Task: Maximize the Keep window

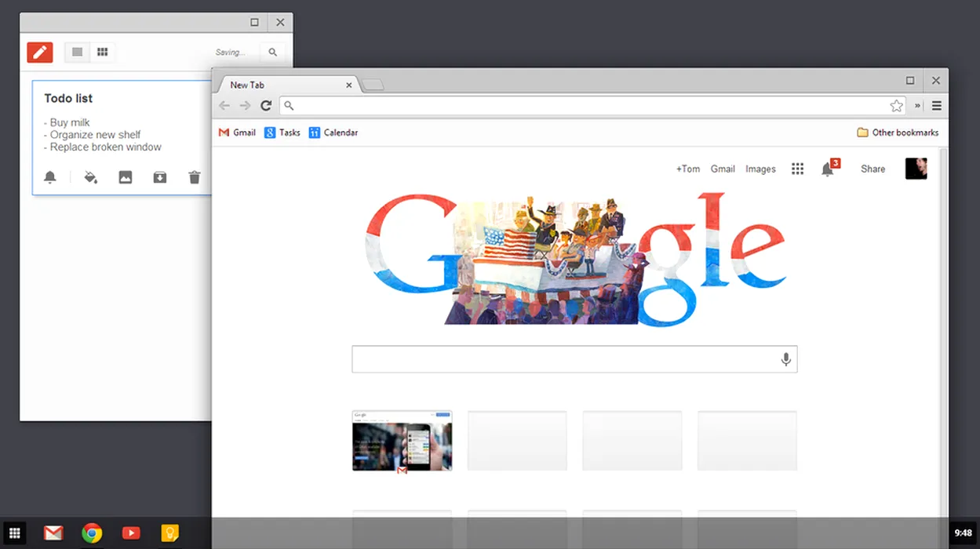Action: [x=254, y=23]
